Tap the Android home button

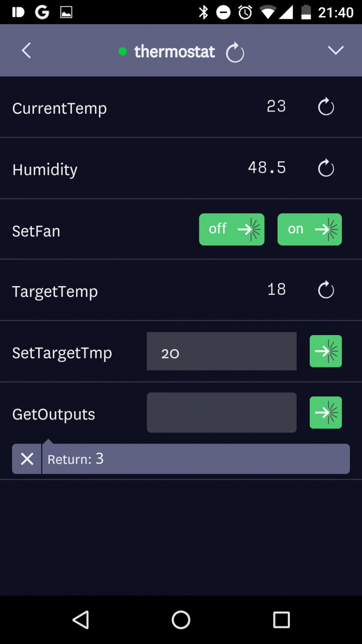181,619
